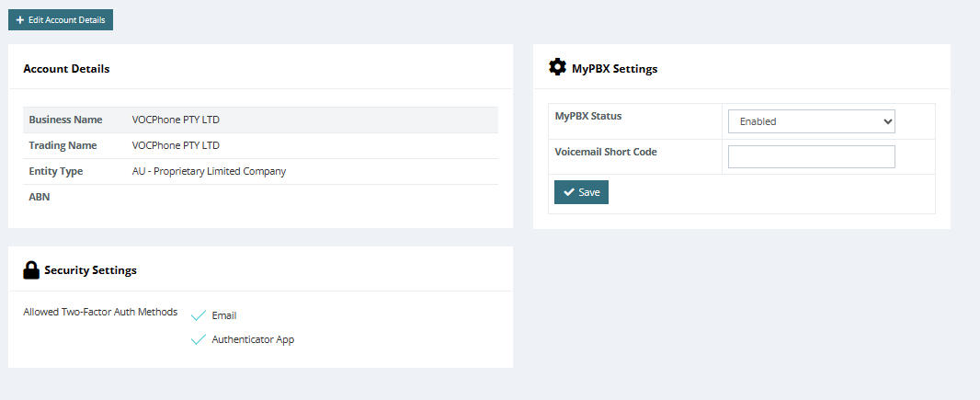Click the MyPBX Settings heading text
This screenshot has width=980, height=400.
(614, 69)
